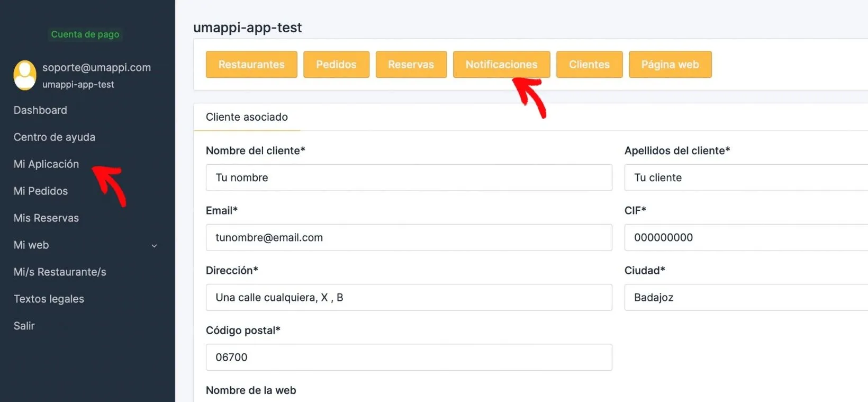Click the soporte@umappi.com account text
This screenshot has height=402, width=868.
pos(96,67)
